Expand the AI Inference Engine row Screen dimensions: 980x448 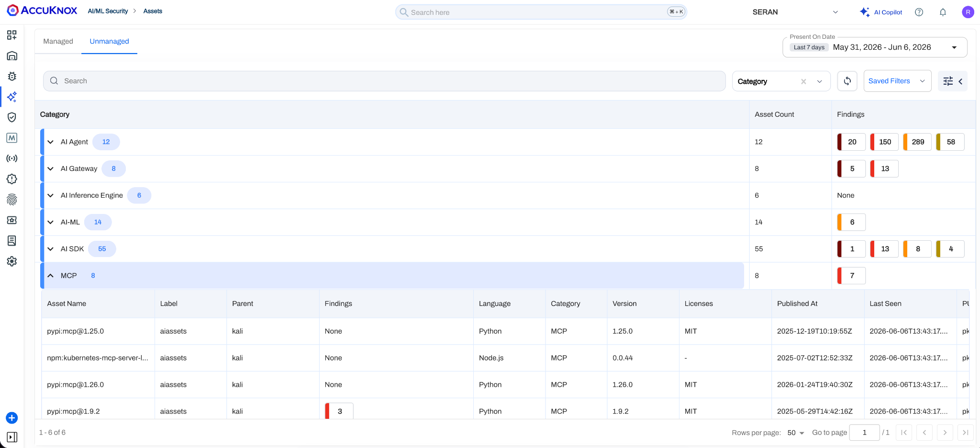(50, 195)
